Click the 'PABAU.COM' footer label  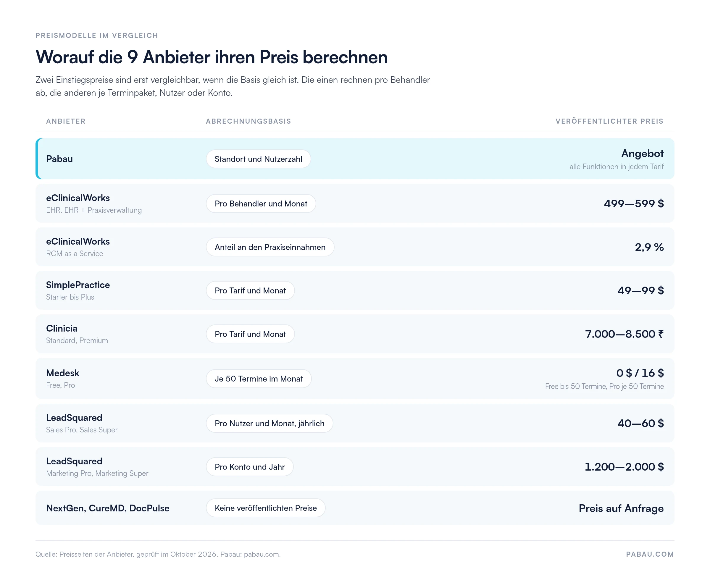[x=650, y=554]
